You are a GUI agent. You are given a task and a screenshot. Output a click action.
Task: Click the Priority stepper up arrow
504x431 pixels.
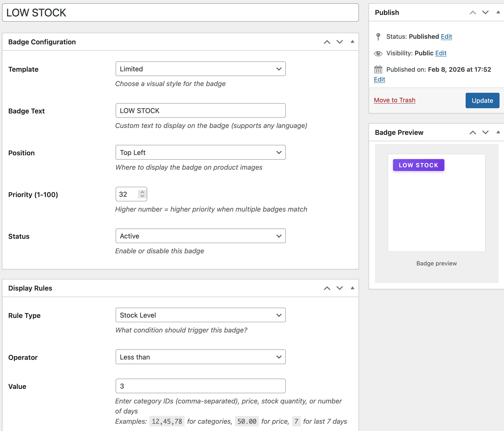point(142,192)
